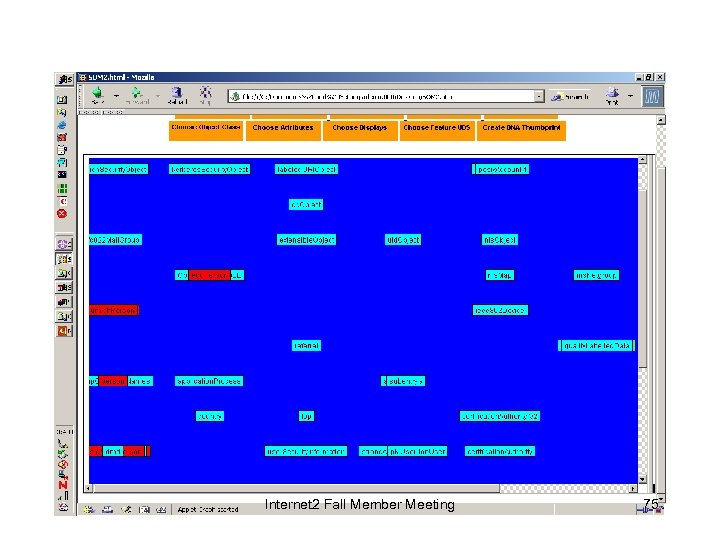Click the applet horizontal scrollbar thumb
The height and width of the screenshot is (540, 720).
click(296, 489)
